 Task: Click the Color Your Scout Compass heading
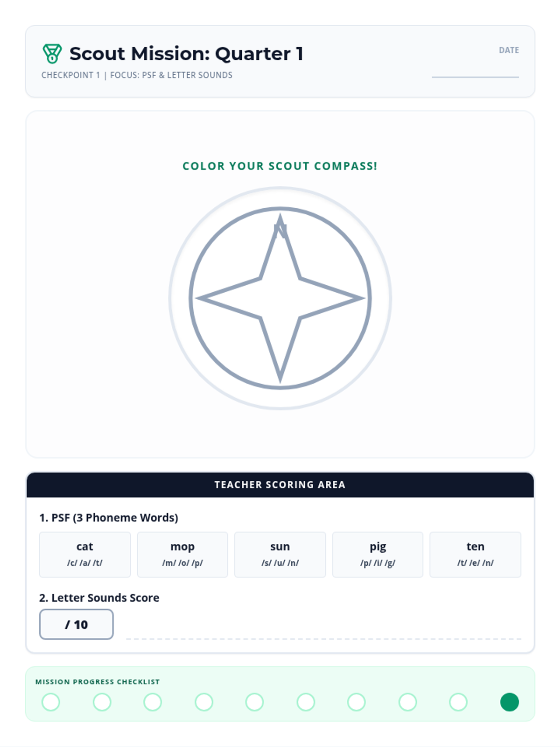pos(280,166)
